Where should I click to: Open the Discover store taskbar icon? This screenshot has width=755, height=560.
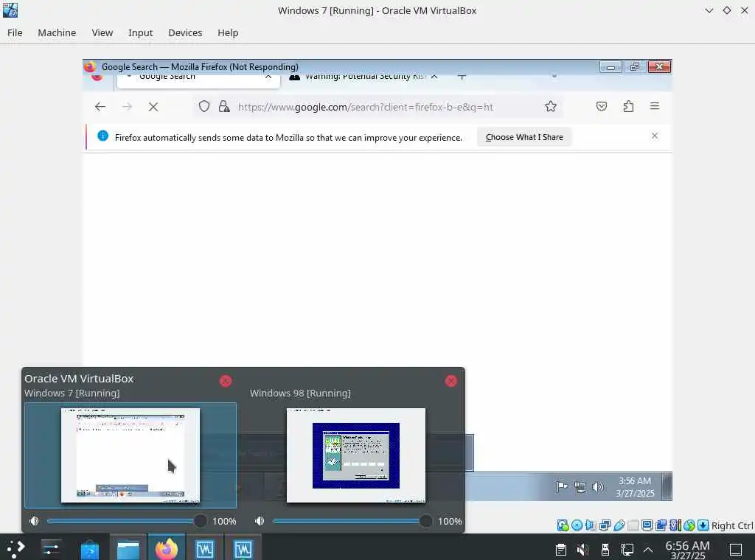tap(89, 549)
